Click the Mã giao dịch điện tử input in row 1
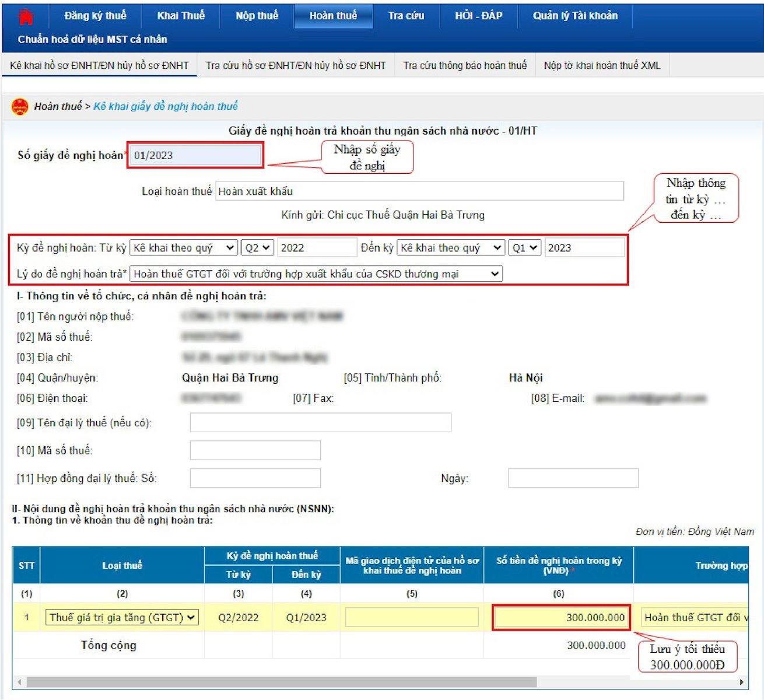 tap(412, 617)
